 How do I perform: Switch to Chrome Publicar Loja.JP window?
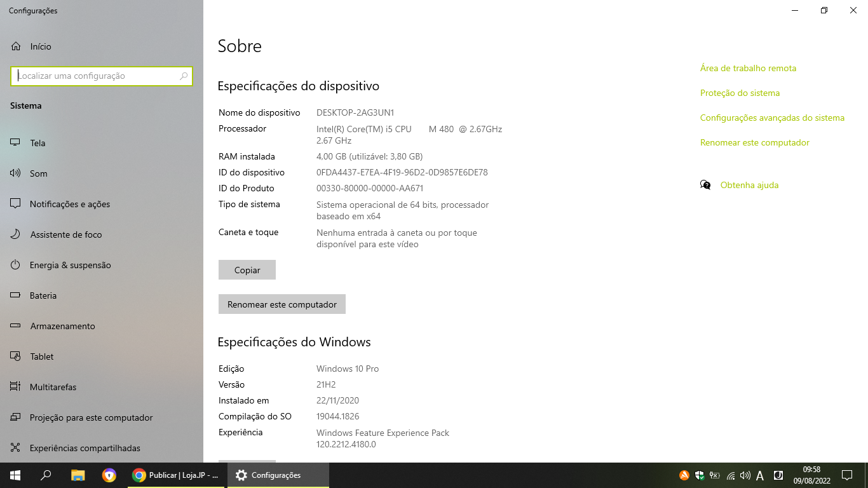tap(177, 475)
